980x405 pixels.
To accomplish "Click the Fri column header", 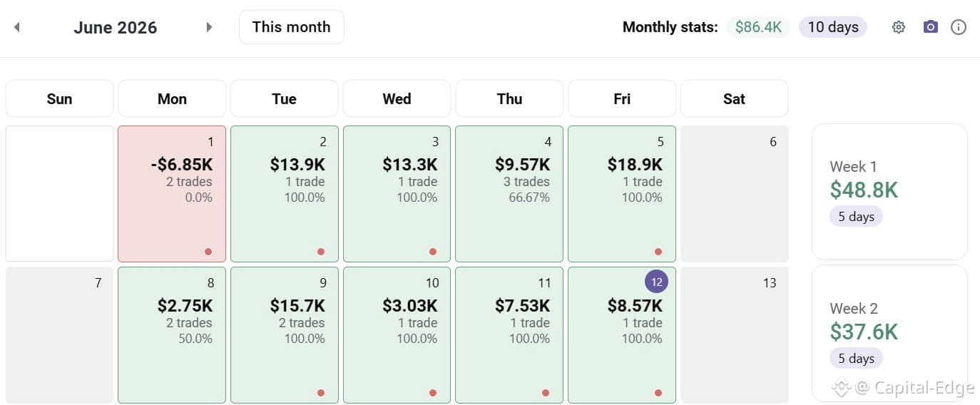I will pyautogui.click(x=622, y=98).
